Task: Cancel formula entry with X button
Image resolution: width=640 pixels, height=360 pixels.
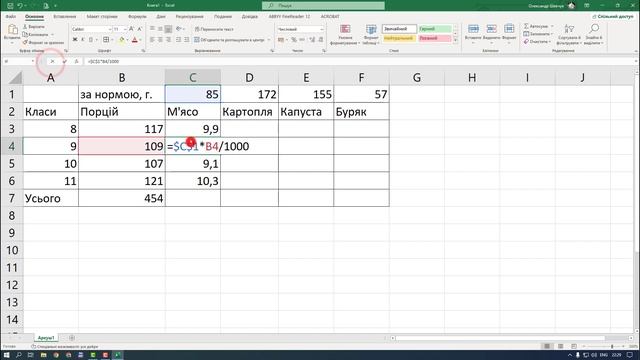Action: (x=52, y=61)
